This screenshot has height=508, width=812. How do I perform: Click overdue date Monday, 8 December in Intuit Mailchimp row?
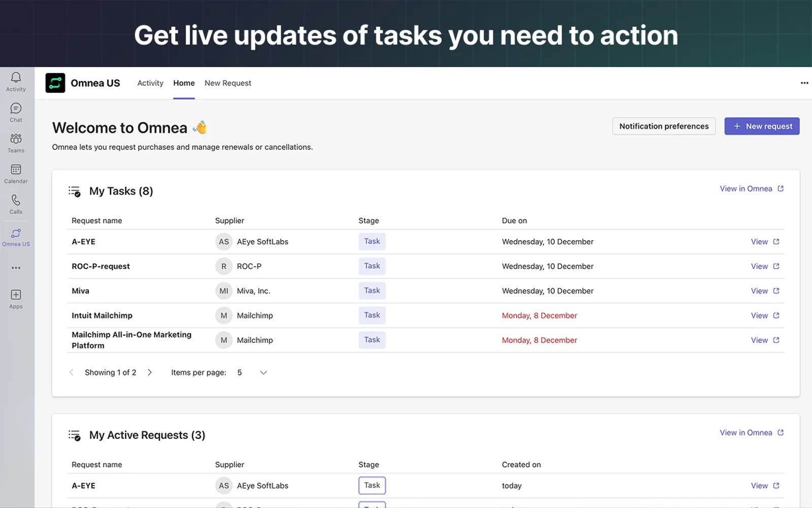539,315
